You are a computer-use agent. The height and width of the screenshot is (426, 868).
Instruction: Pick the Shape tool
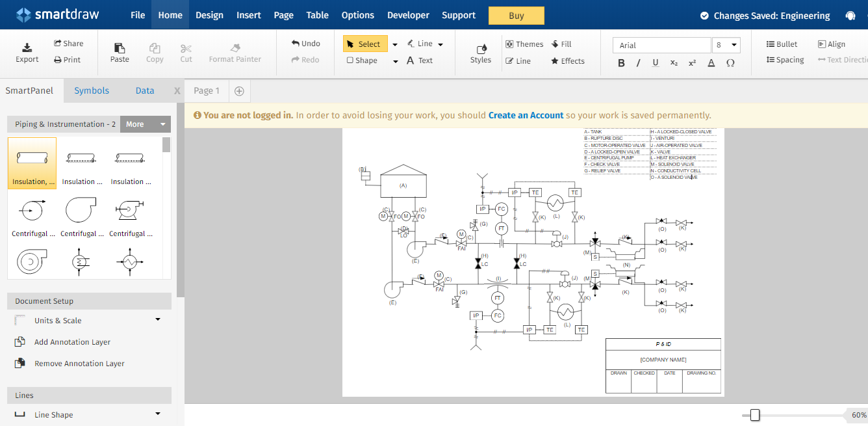[363, 60]
